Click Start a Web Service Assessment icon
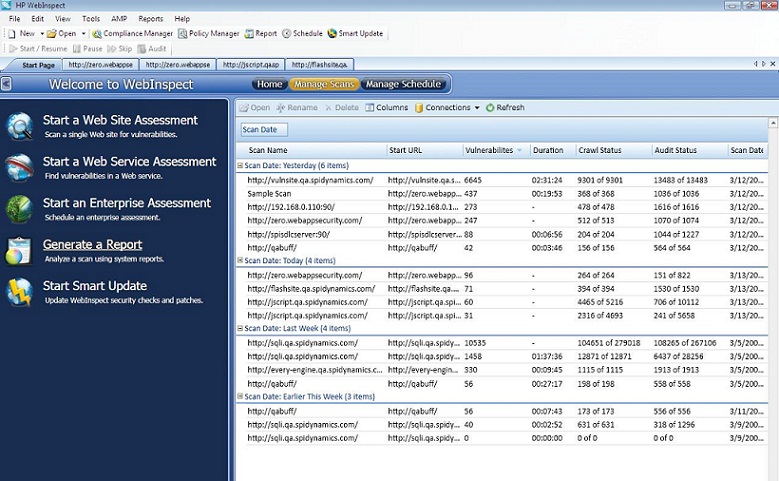Viewport: 779px width, 481px height. coord(20,167)
